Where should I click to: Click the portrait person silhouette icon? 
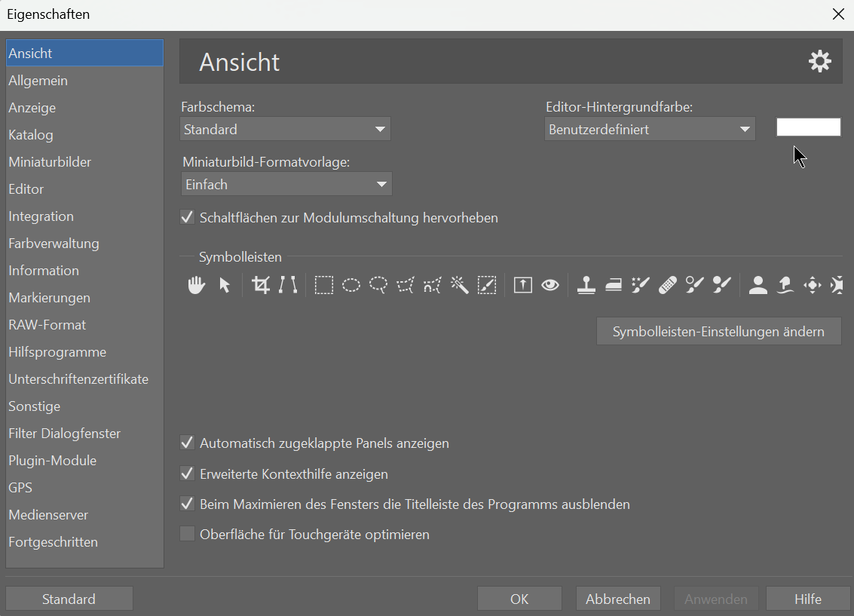tap(758, 285)
